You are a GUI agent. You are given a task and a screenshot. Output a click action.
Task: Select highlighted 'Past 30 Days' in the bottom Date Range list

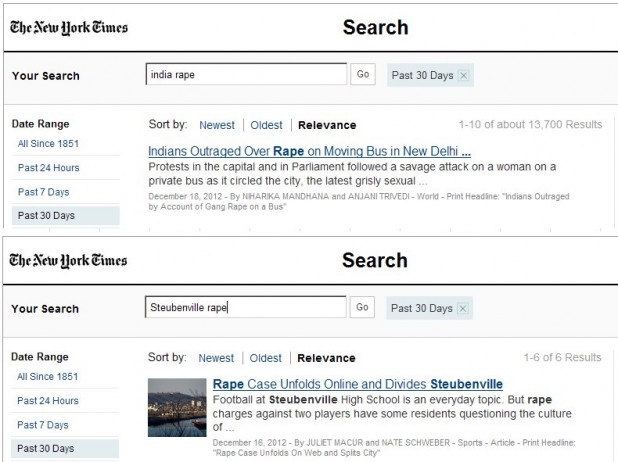click(65, 449)
